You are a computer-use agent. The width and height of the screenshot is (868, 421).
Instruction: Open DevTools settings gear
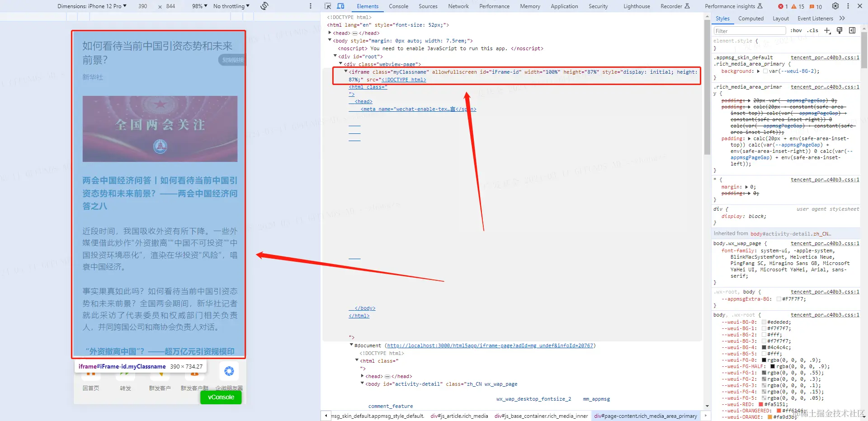tap(835, 6)
